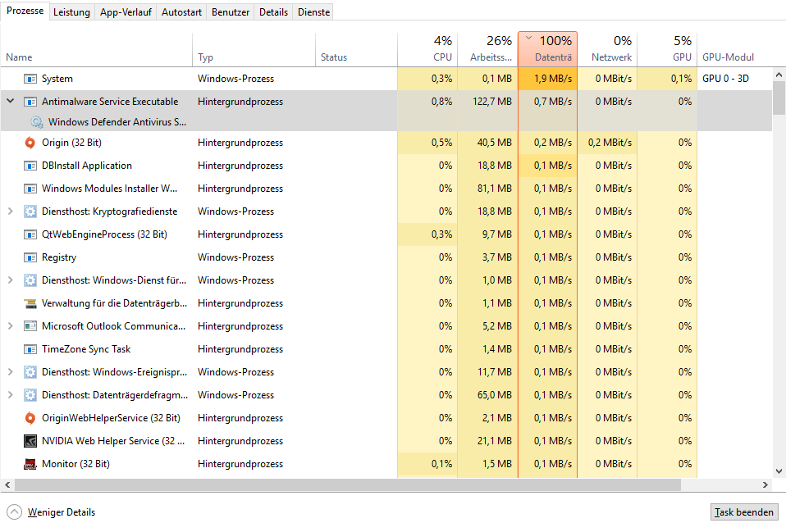Select the Origin (32 Bit) process name

[x=71, y=143]
